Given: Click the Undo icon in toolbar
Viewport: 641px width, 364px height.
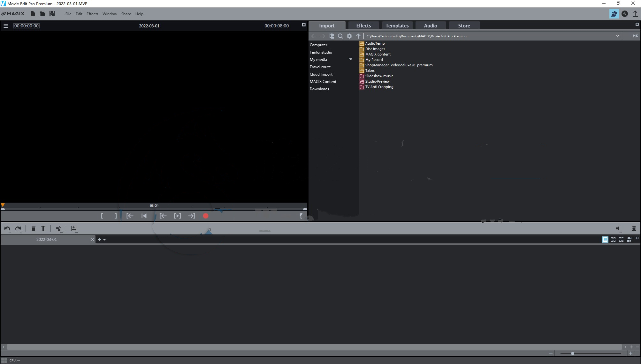Looking at the screenshot, I should tap(7, 228).
